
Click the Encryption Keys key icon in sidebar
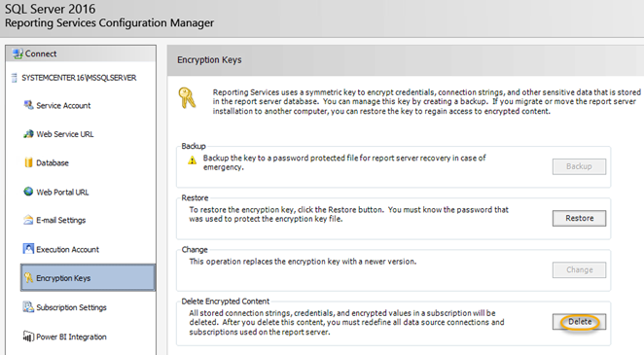28,278
